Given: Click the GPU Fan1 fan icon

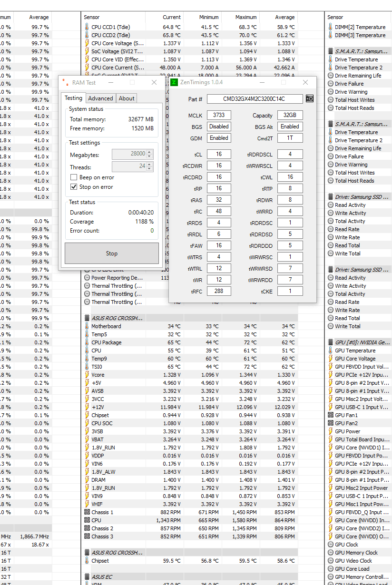Looking at the screenshot, I should point(331,415).
